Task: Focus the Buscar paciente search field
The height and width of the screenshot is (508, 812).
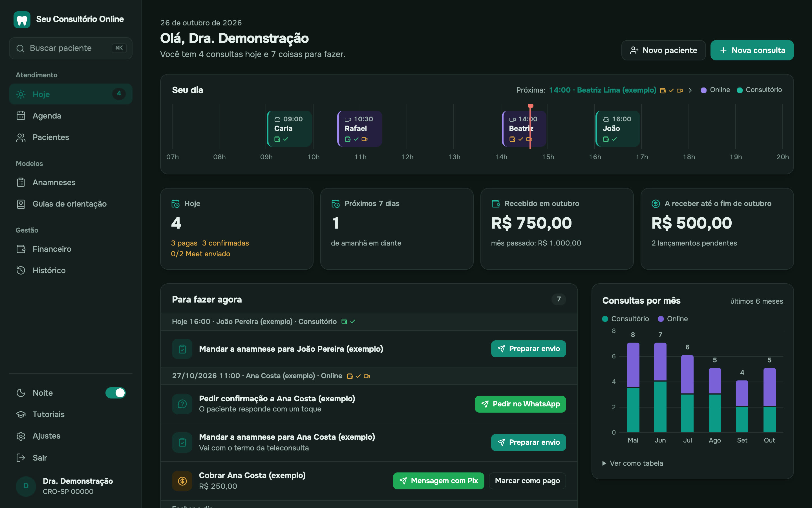Action: [x=71, y=48]
